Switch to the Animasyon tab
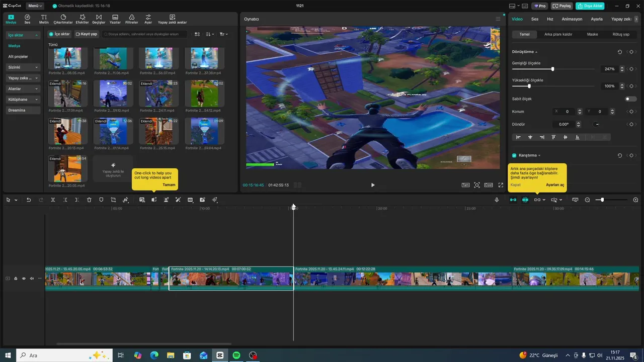 tap(572, 19)
